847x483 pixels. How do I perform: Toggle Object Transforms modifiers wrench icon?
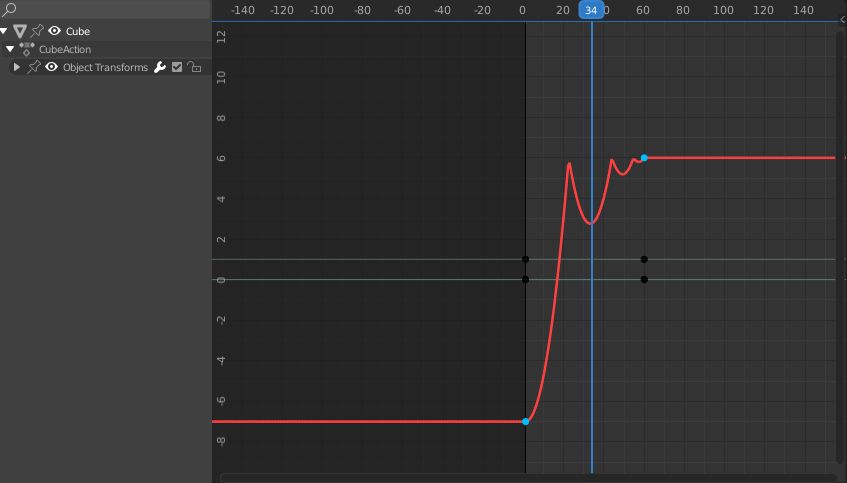click(160, 67)
